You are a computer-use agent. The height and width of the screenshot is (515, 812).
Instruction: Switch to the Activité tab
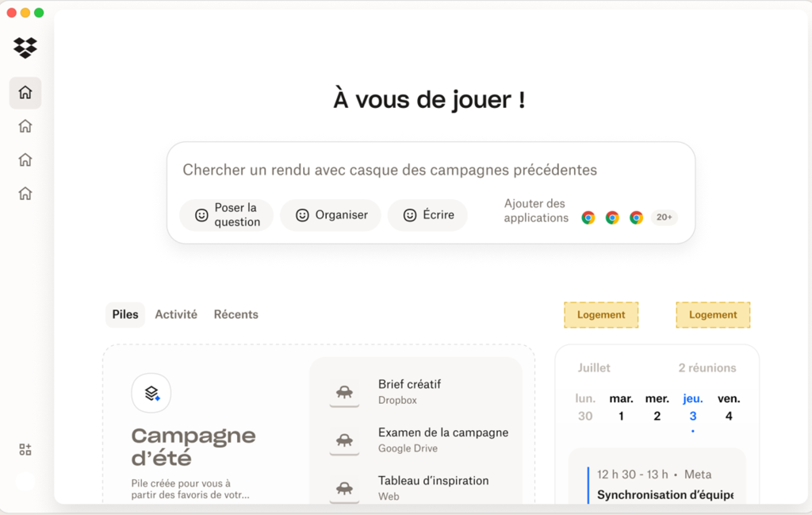[176, 314]
